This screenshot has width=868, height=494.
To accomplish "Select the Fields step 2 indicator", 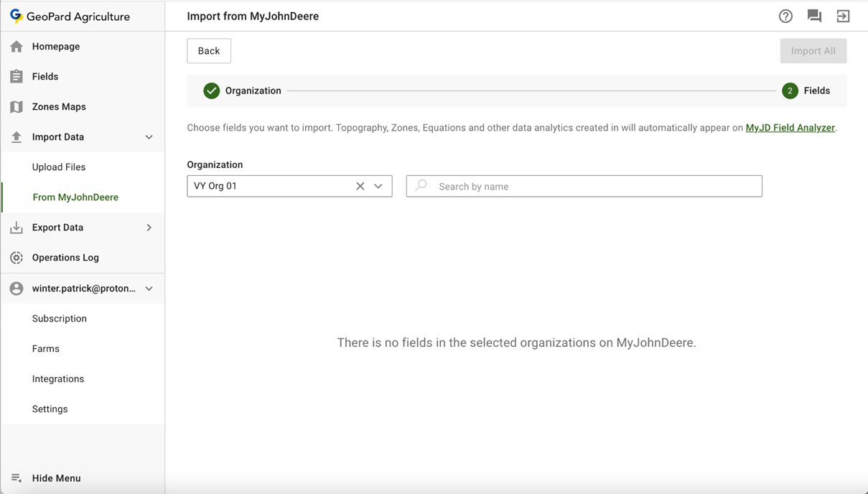I will tap(790, 90).
